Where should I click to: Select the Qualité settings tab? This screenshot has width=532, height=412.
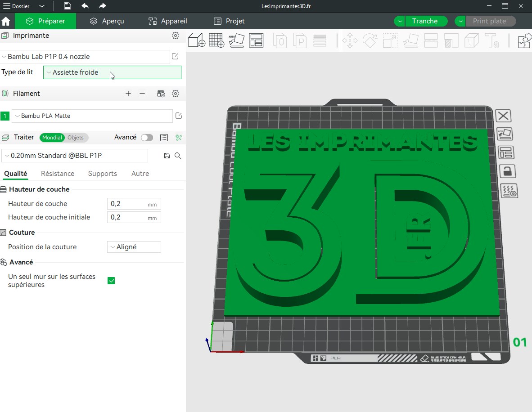point(16,174)
